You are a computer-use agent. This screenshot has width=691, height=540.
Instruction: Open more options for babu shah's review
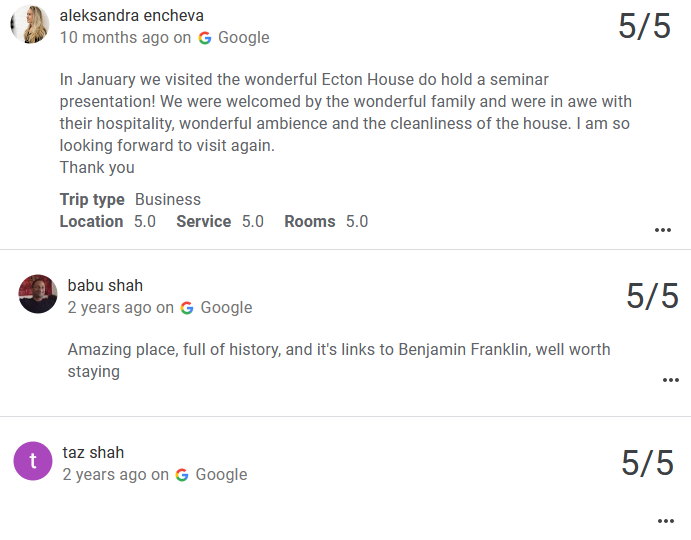click(670, 380)
